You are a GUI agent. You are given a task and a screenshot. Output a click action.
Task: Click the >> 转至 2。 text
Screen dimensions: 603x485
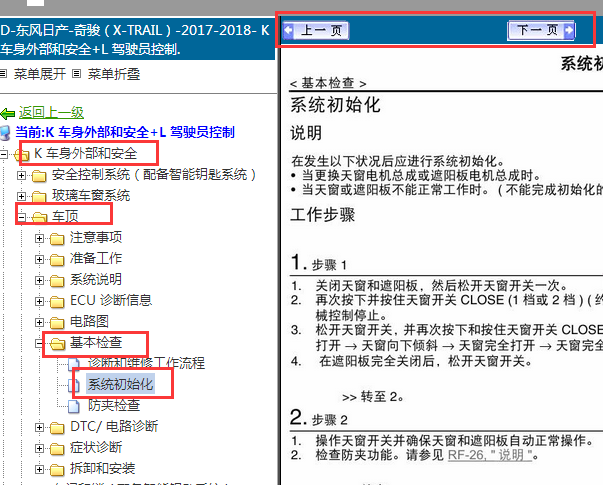(373, 397)
